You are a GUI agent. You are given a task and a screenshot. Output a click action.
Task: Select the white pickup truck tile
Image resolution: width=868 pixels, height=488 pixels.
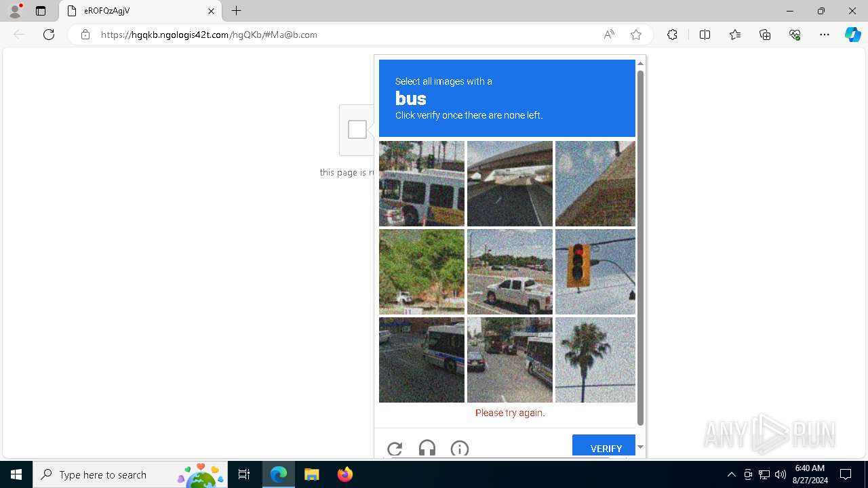(510, 272)
